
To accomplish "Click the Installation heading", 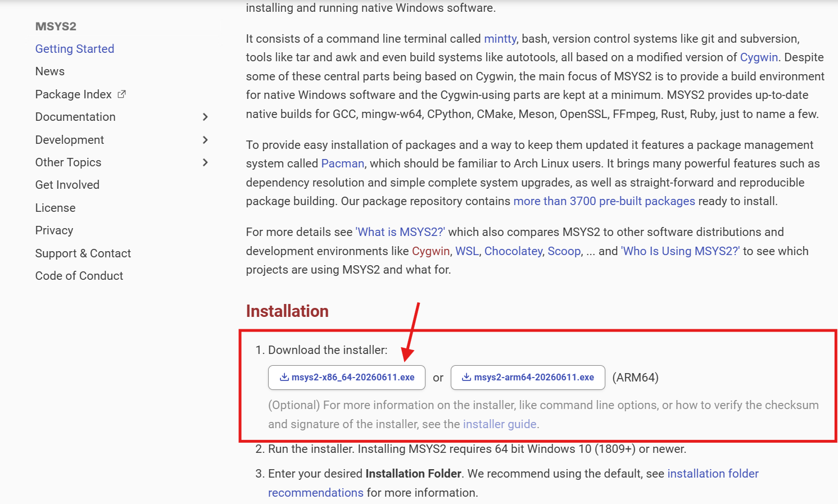I will [x=287, y=311].
